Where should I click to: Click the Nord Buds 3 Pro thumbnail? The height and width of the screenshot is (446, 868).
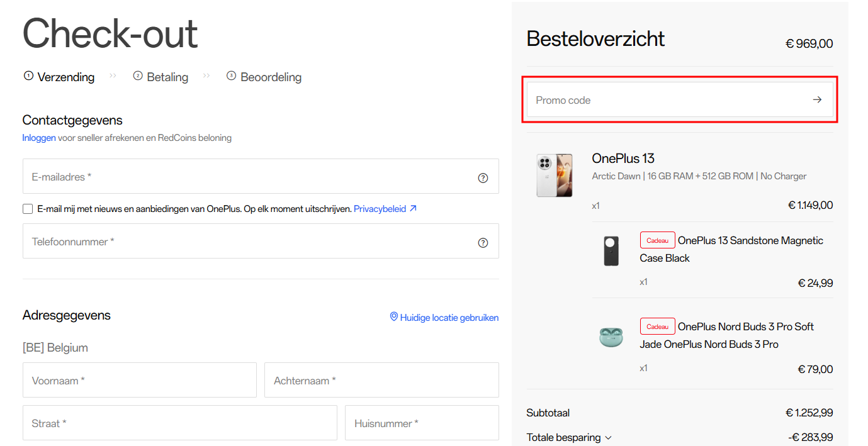611,337
